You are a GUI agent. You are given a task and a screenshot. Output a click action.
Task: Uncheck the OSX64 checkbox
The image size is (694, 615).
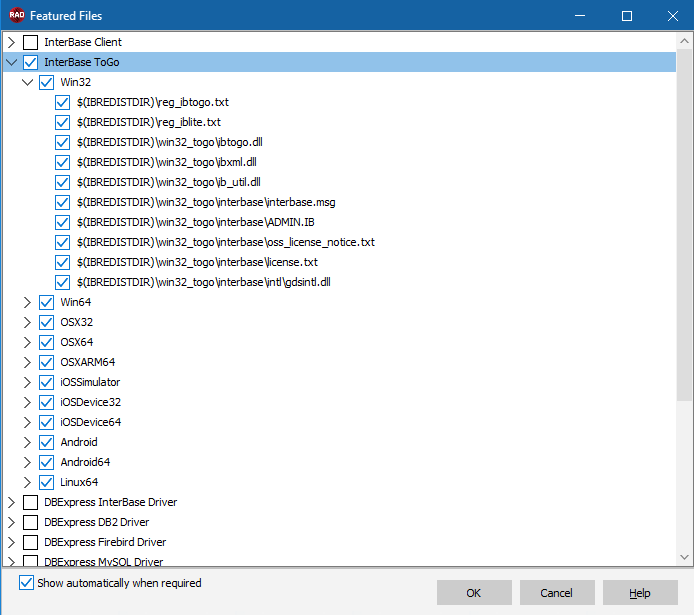click(46, 342)
